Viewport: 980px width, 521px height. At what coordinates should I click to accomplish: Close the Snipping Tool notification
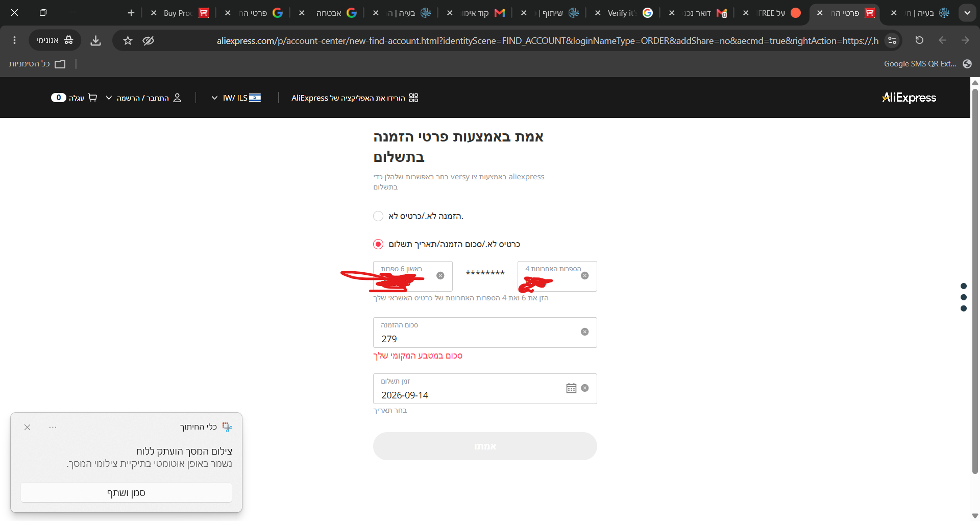click(x=28, y=427)
